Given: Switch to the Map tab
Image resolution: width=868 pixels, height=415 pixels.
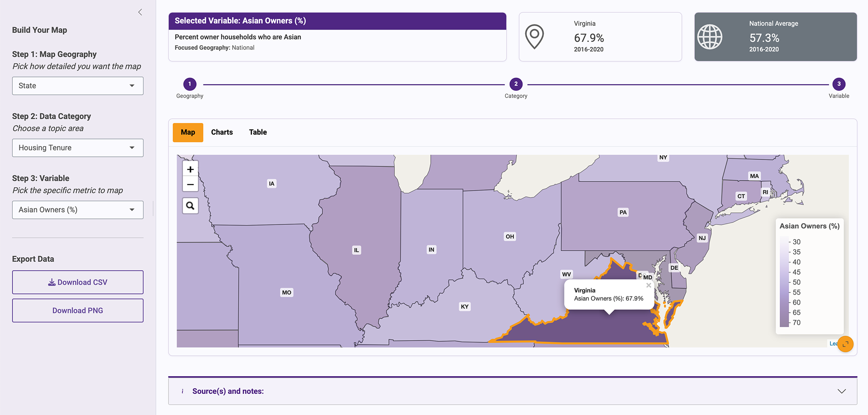Looking at the screenshot, I should [x=188, y=132].
